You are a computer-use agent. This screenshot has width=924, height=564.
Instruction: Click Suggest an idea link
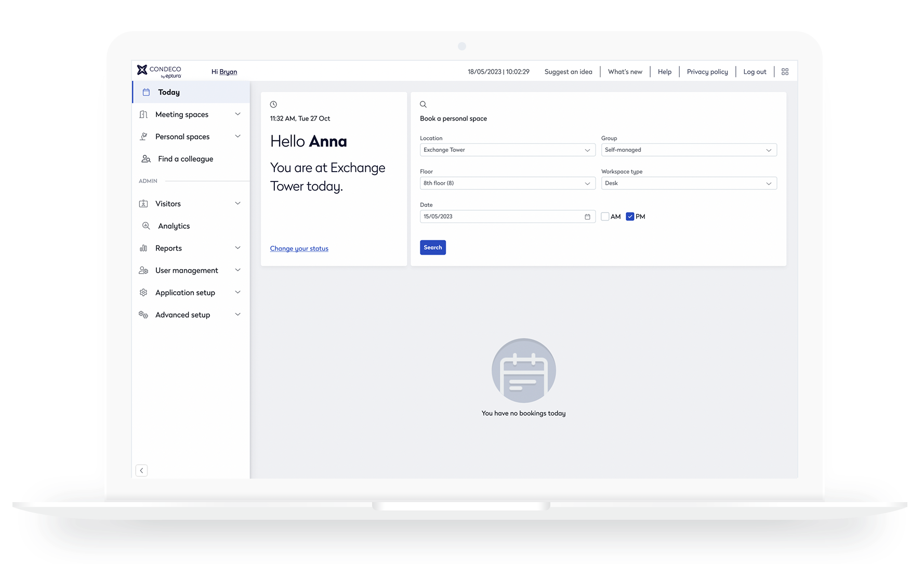pos(569,72)
